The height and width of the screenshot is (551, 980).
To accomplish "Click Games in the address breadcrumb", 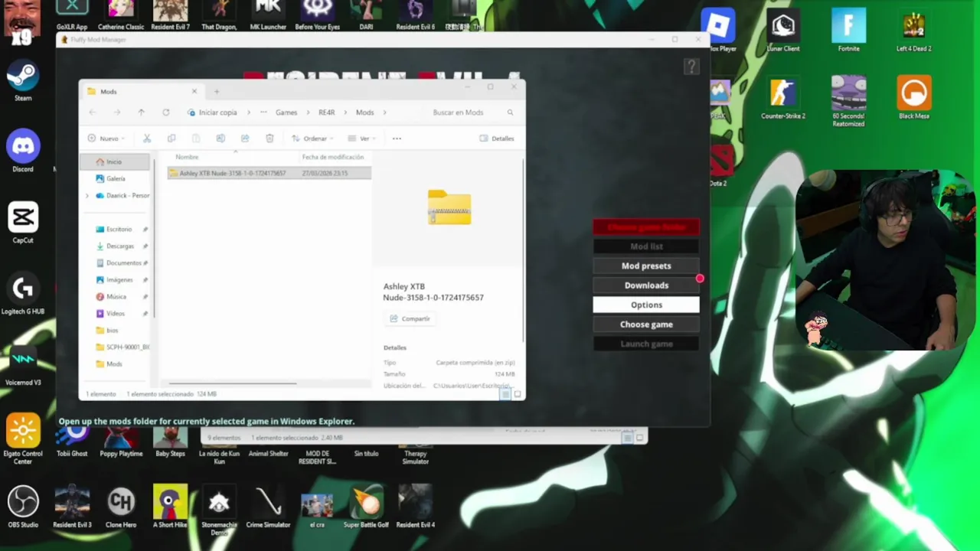I will (x=286, y=112).
